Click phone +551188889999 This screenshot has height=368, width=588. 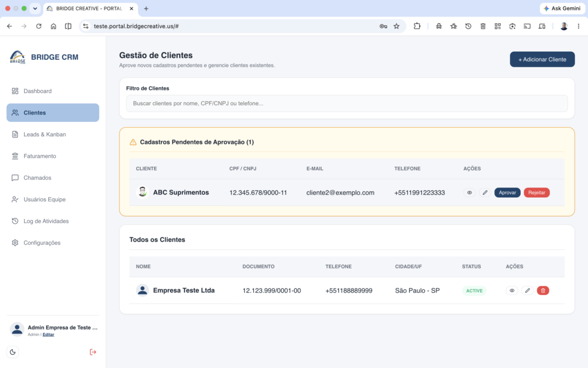coord(349,290)
